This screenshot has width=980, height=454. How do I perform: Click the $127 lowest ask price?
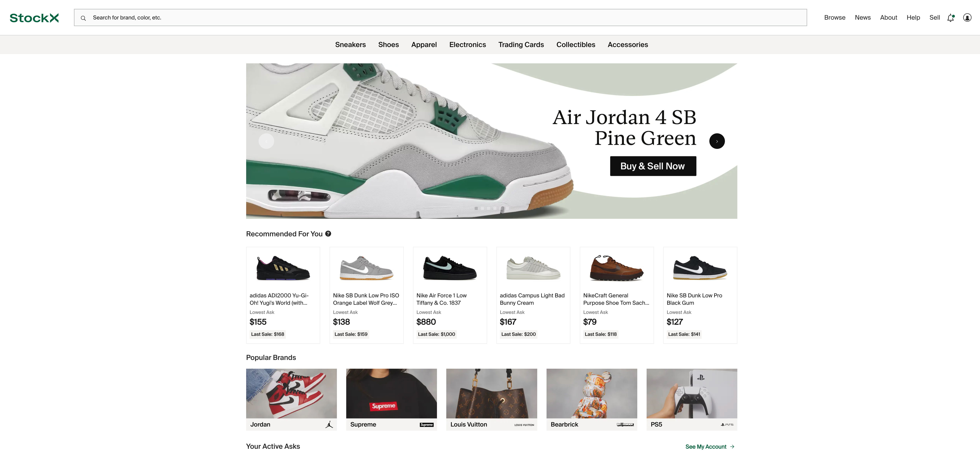(x=675, y=322)
